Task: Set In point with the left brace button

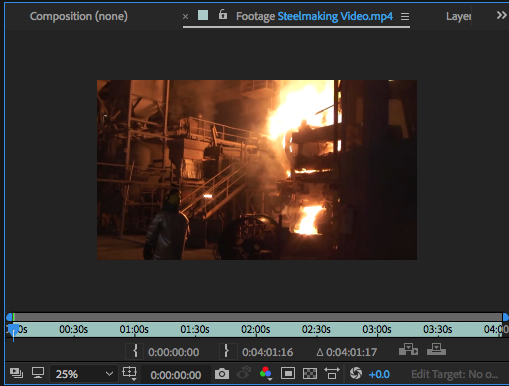Action: point(135,351)
